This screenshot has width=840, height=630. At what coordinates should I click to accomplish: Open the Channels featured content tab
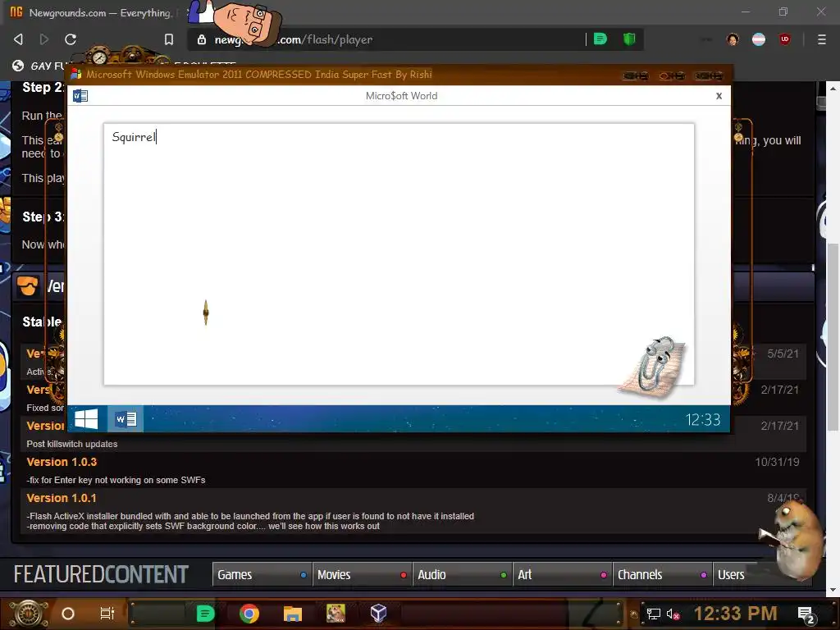(663, 575)
